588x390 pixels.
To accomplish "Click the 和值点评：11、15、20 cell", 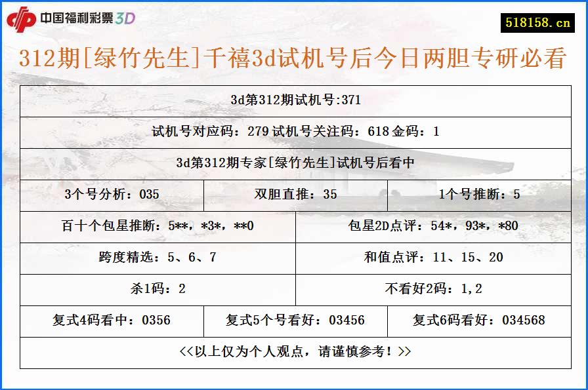I will 433,258.
